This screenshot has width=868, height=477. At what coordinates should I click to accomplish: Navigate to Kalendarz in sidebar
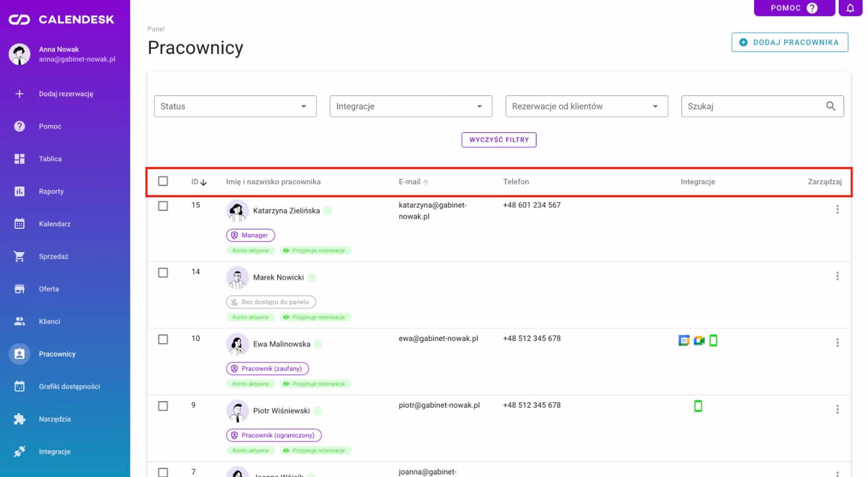tap(65, 224)
